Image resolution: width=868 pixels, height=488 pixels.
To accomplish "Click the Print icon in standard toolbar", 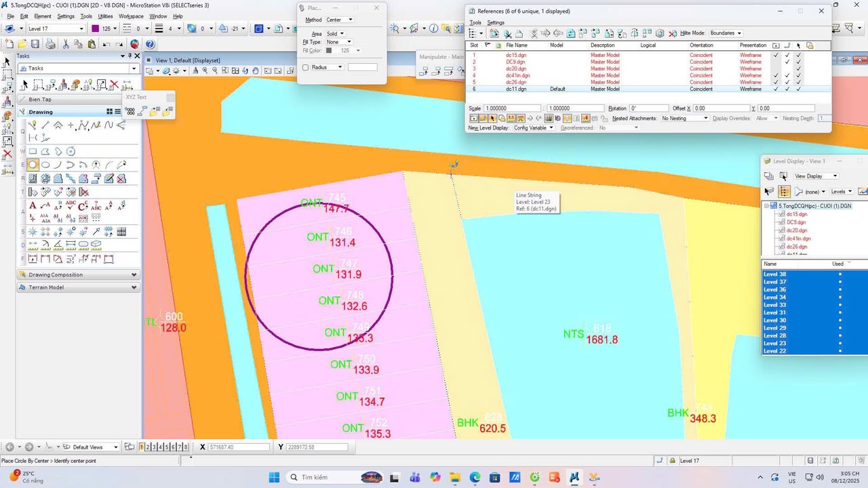I will (50, 44).
